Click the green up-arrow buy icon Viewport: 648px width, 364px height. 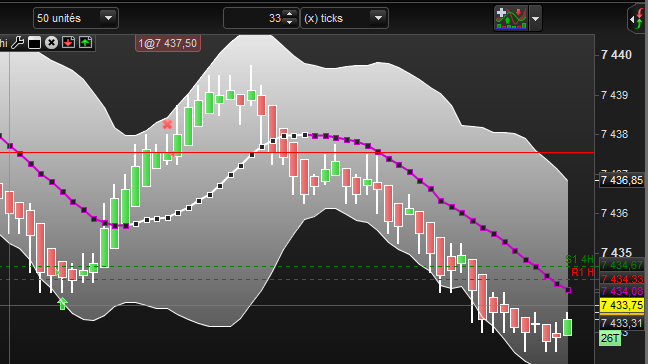86,42
